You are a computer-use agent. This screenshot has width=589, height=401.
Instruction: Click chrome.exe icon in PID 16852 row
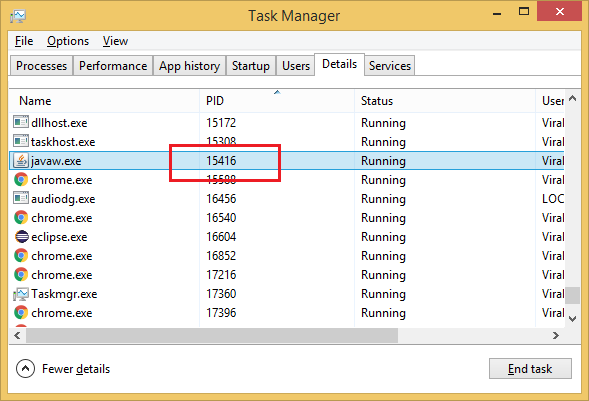pos(21,255)
